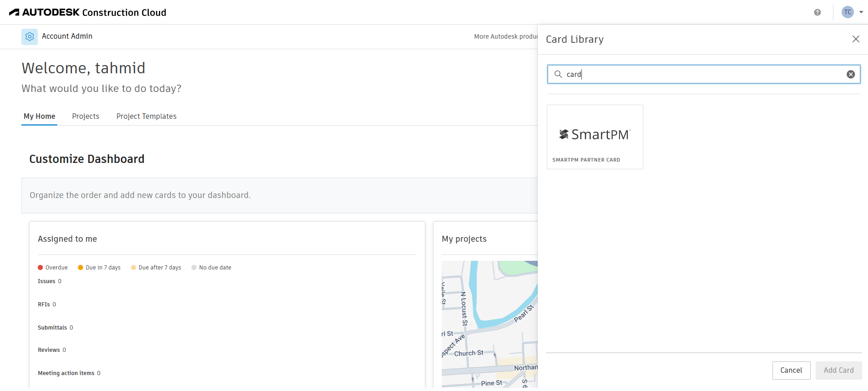Viewport: 868px width, 391px height.
Task: Click Meeting action items 0 row
Action: coord(69,373)
